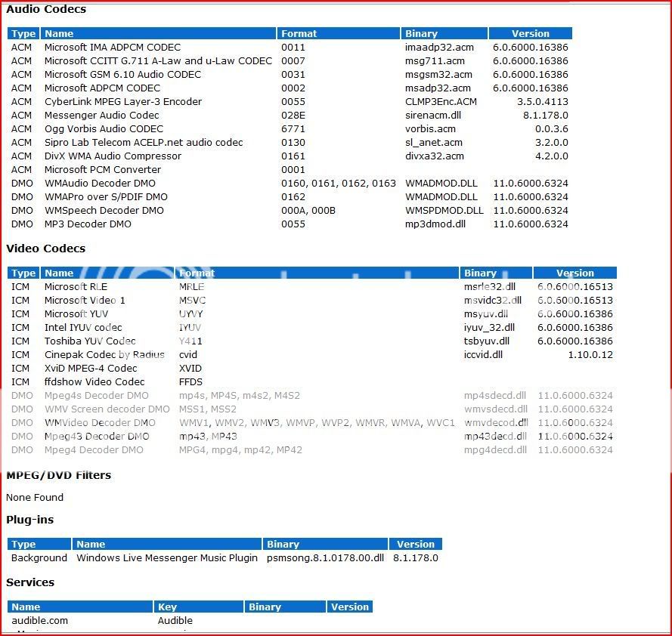Click the Key column header in Services table
This screenshot has width=672, height=636.
pyautogui.click(x=167, y=607)
